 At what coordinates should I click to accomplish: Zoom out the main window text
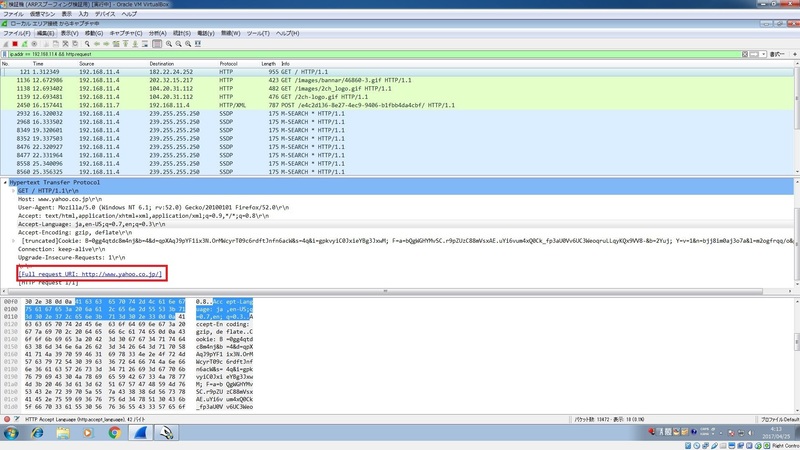click(x=179, y=44)
